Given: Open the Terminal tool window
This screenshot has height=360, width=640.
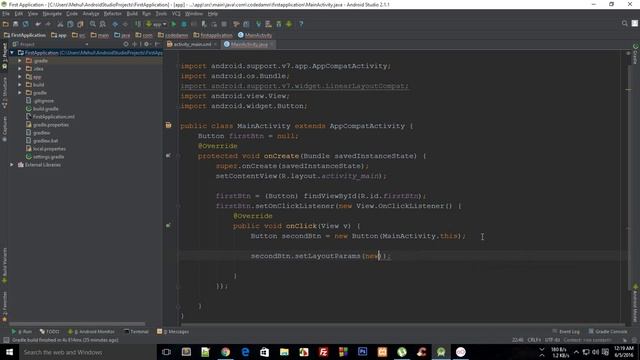Looking at the screenshot, I should point(136,331).
